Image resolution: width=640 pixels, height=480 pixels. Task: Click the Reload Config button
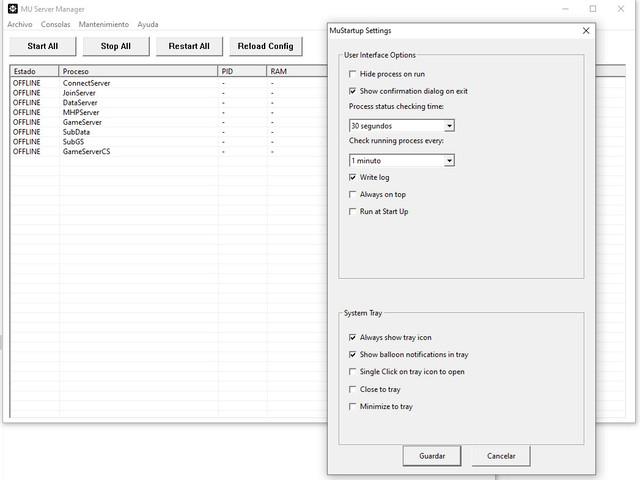click(x=266, y=46)
